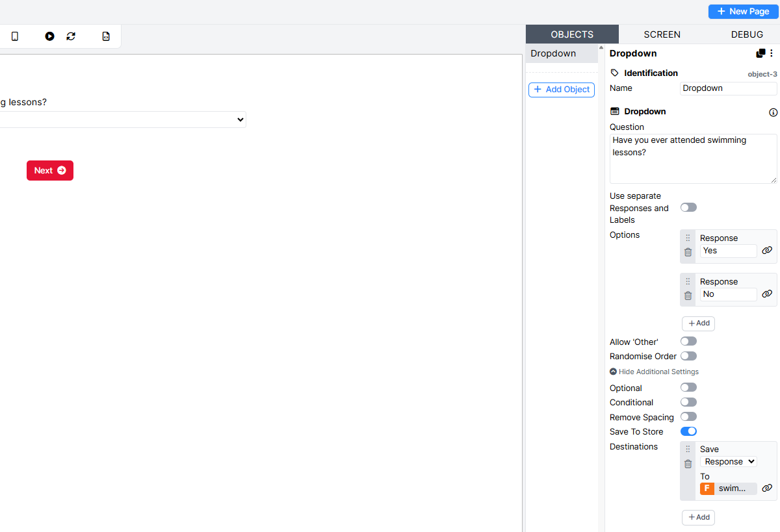780x532 pixels.
Task: Toggle the Optional switch
Action: point(688,387)
